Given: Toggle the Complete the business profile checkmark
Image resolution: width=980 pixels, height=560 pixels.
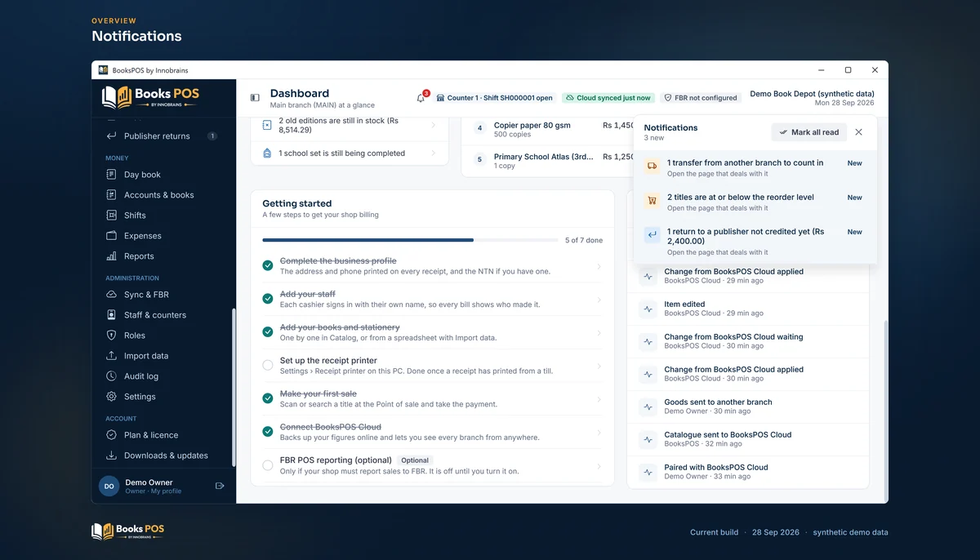Looking at the screenshot, I should tap(268, 265).
